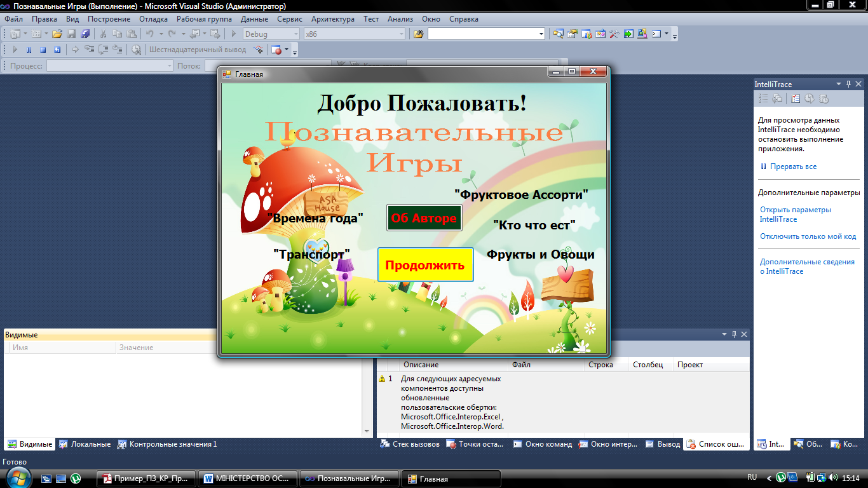
Task: Switch to МІНІСТЕРСТВО Word taskbar item
Action: tap(248, 478)
